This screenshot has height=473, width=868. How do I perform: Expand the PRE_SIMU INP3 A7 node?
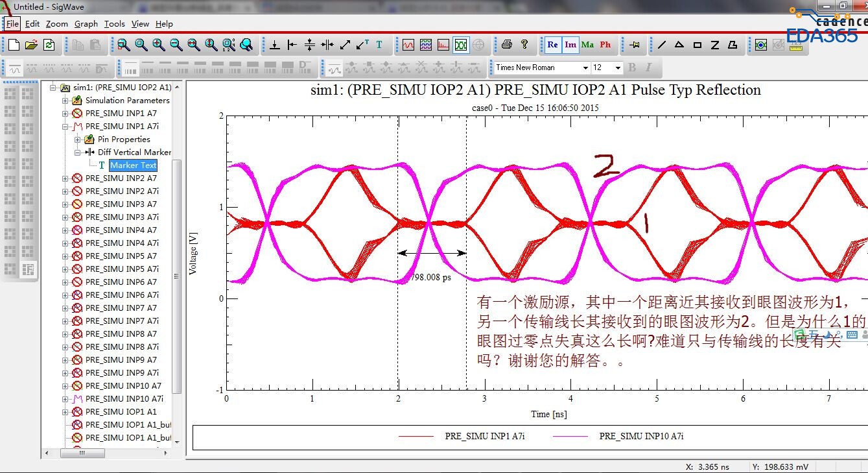65,204
